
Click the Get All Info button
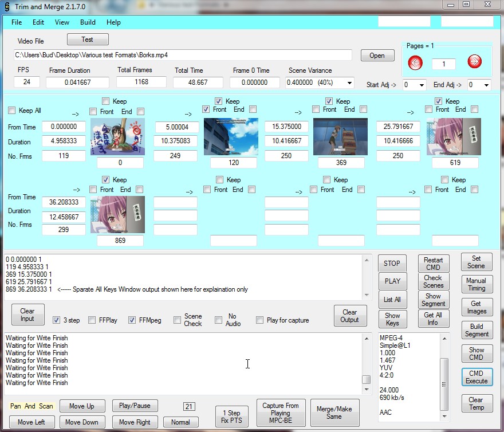[434, 319]
